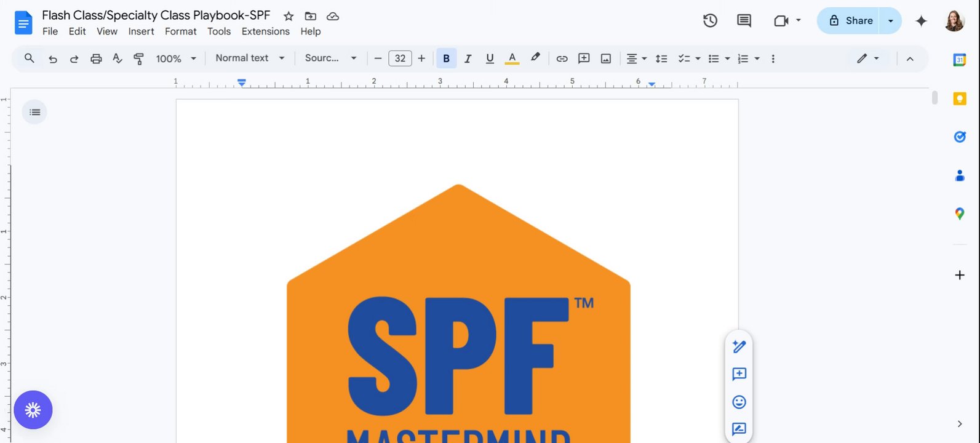Open the File menu
The height and width of the screenshot is (443, 980).
coord(50,31)
